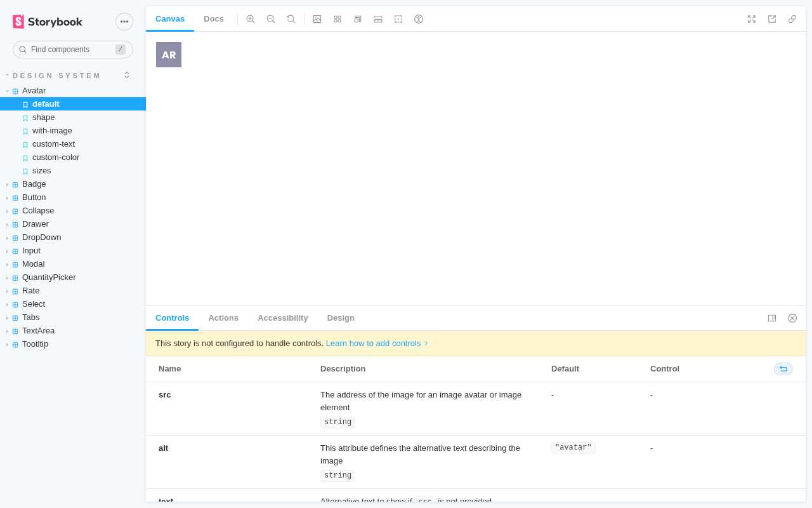Toggle the grid overlay

pyautogui.click(x=337, y=19)
